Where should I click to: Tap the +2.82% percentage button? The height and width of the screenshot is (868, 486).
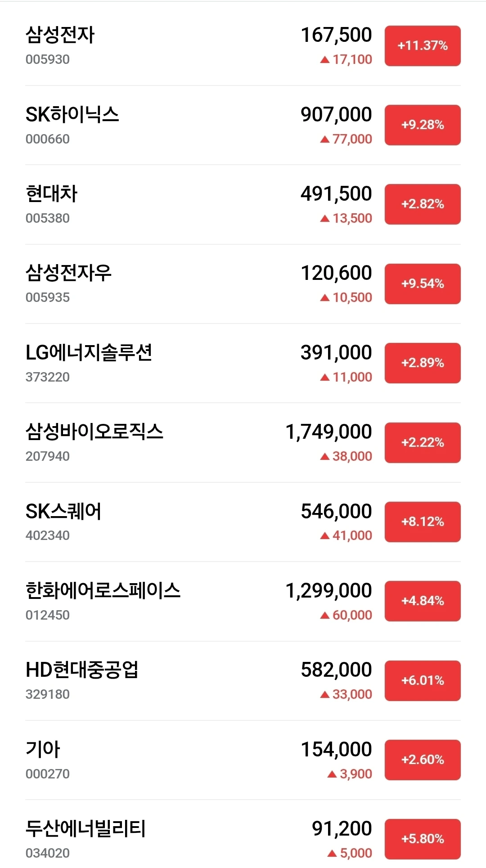423,204
